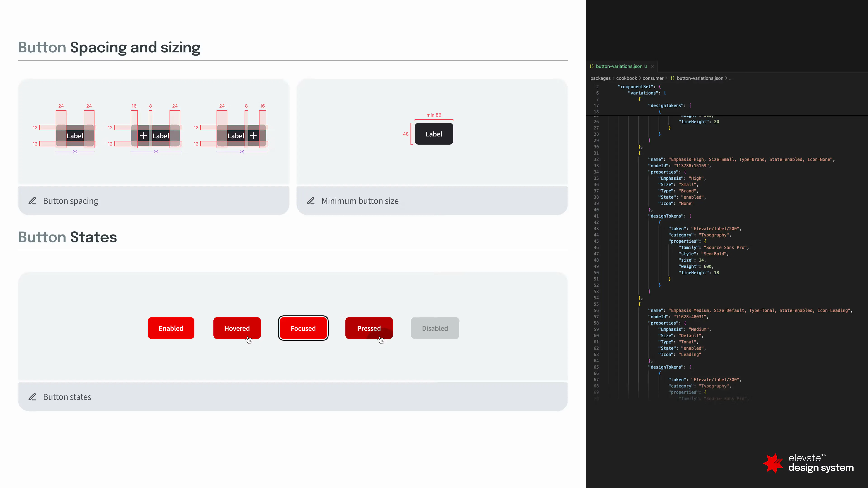Click the JSON braces icon in the editor tab
Screen dimensions: 868x488
point(592,66)
